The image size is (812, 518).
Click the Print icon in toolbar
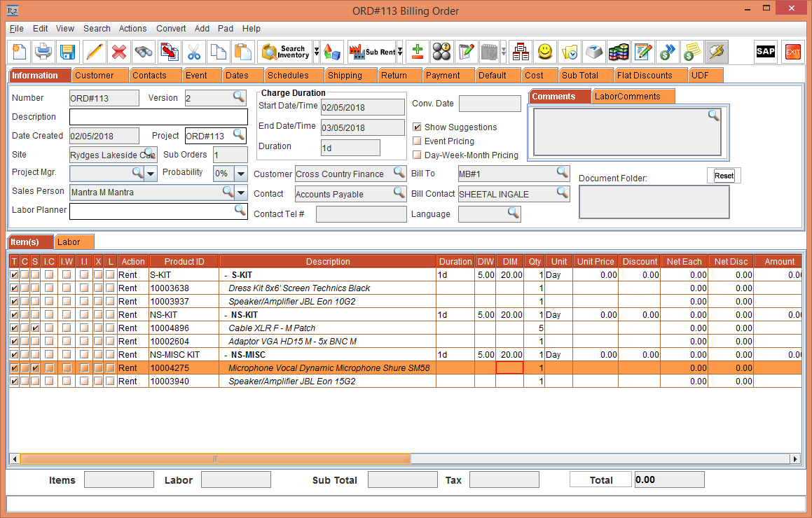click(43, 52)
